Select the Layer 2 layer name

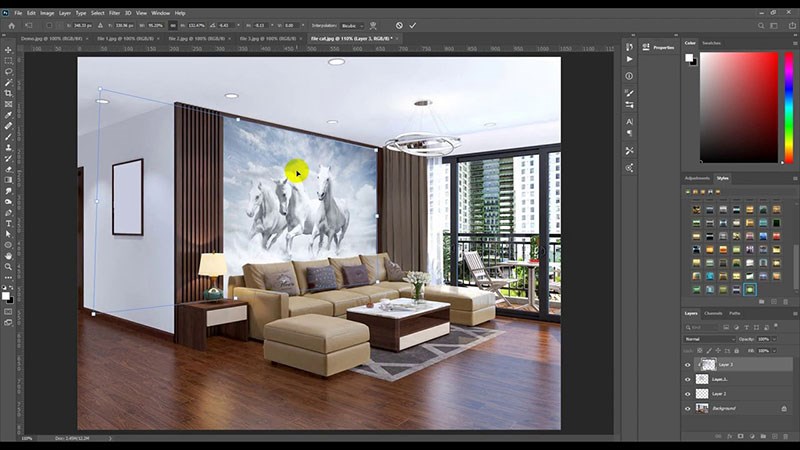719,394
